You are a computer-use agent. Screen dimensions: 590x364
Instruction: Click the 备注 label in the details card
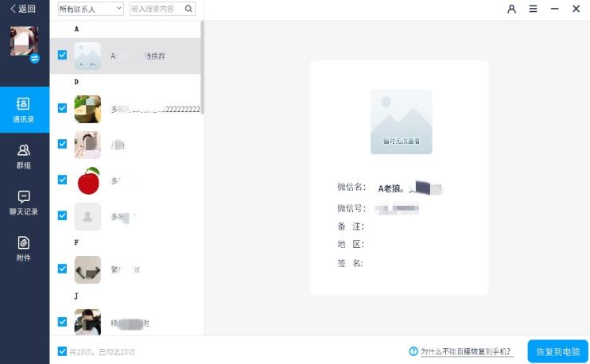[351, 227]
